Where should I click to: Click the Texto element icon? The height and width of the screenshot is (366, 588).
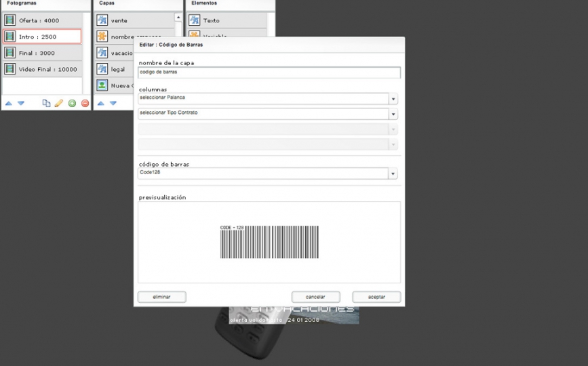click(194, 20)
